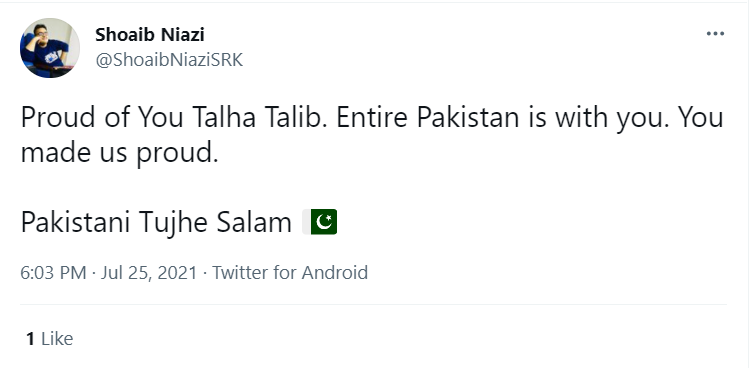Click the word Salam before the flag

click(254, 223)
